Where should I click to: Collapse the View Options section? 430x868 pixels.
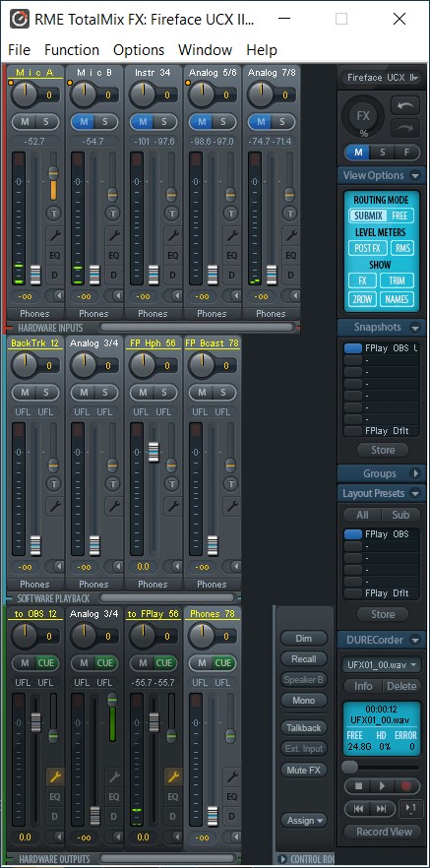pyautogui.click(x=415, y=175)
